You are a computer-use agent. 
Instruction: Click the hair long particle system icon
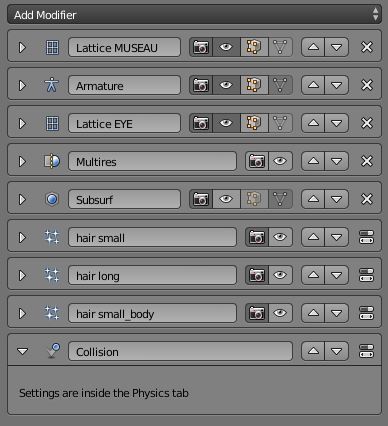click(x=52, y=275)
